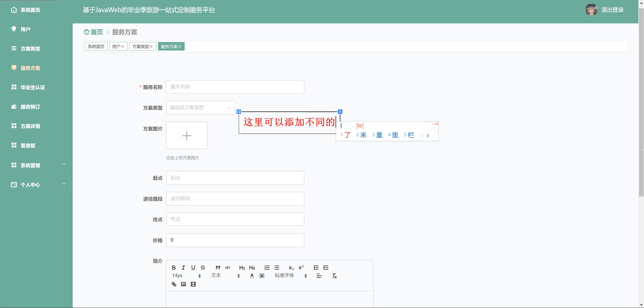644x308 pixels.
Task: Open the text color picker
Action: 252,276
